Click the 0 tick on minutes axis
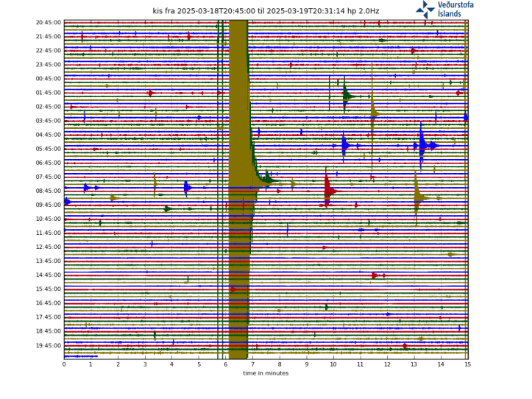532x399 pixels. click(64, 364)
